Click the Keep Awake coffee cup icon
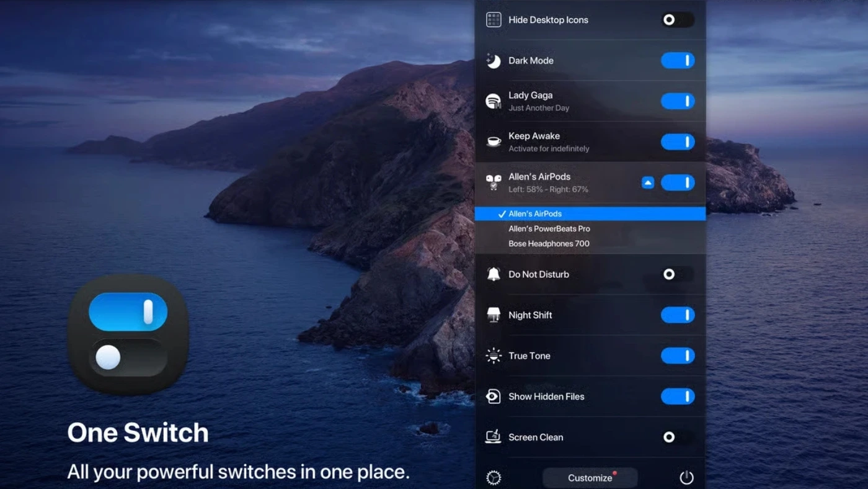Screen dimensions: 868x489 [494, 141]
